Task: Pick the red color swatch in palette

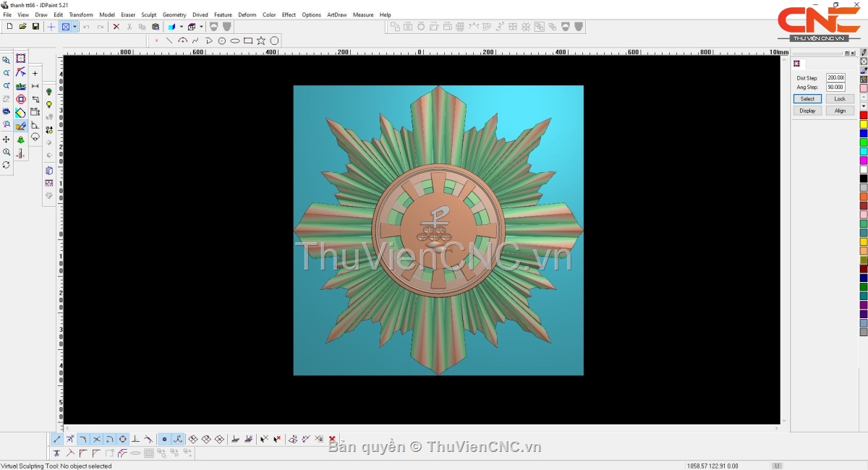Action: [x=863, y=116]
